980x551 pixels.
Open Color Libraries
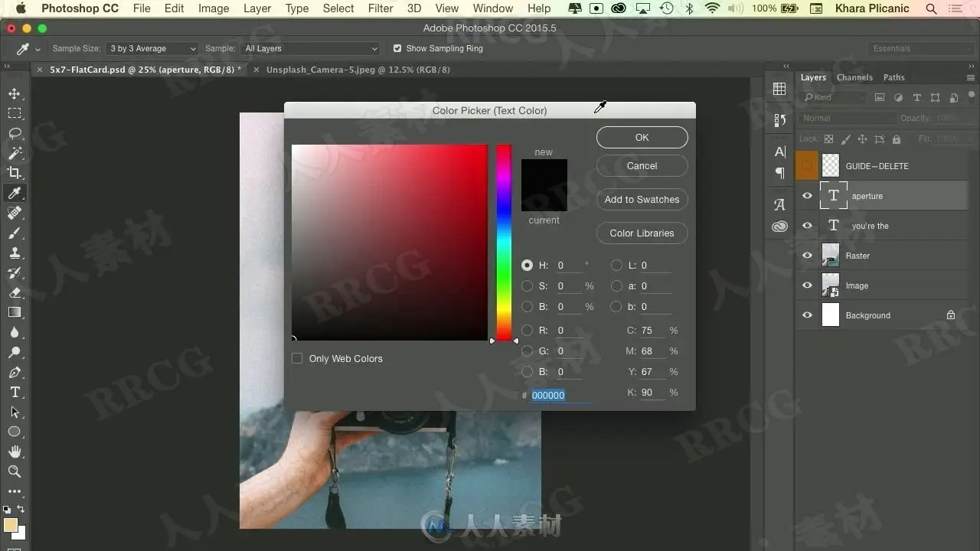click(x=642, y=233)
